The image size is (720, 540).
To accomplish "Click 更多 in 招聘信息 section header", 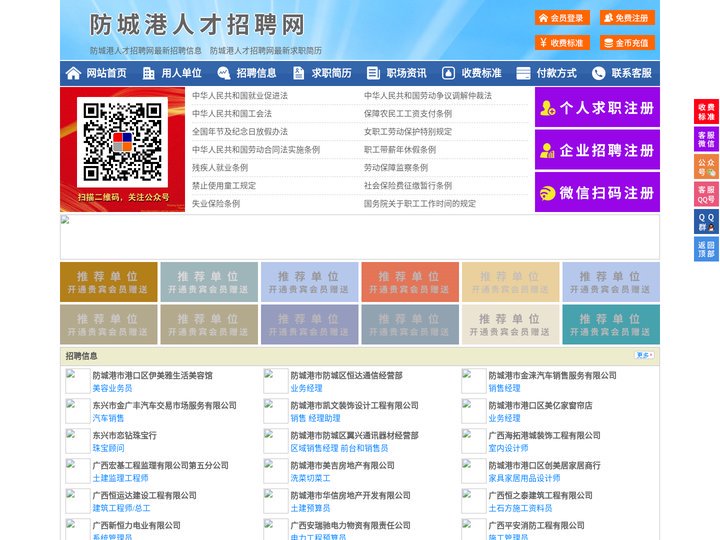I will 644,355.
